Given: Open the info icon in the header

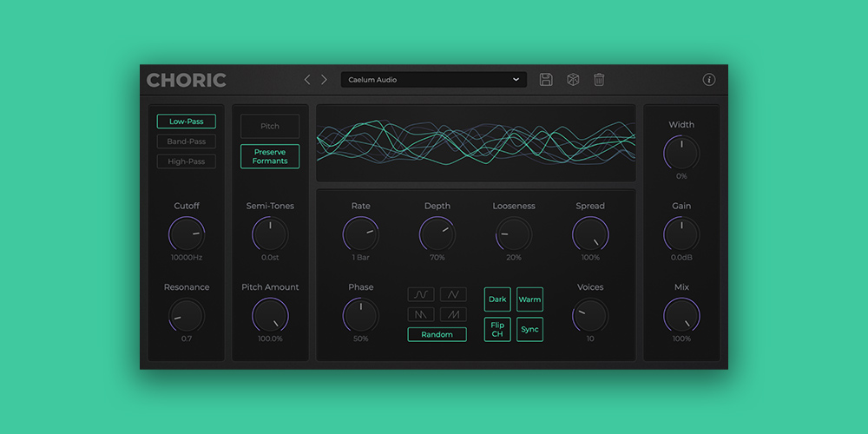Looking at the screenshot, I should coord(709,80).
